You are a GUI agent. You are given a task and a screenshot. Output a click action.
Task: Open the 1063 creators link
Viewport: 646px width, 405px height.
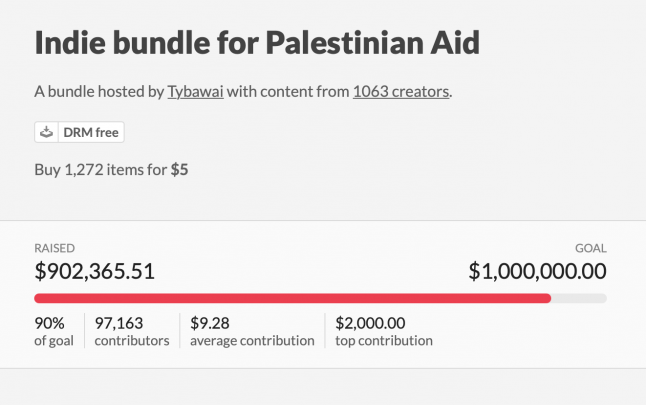tap(400, 92)
